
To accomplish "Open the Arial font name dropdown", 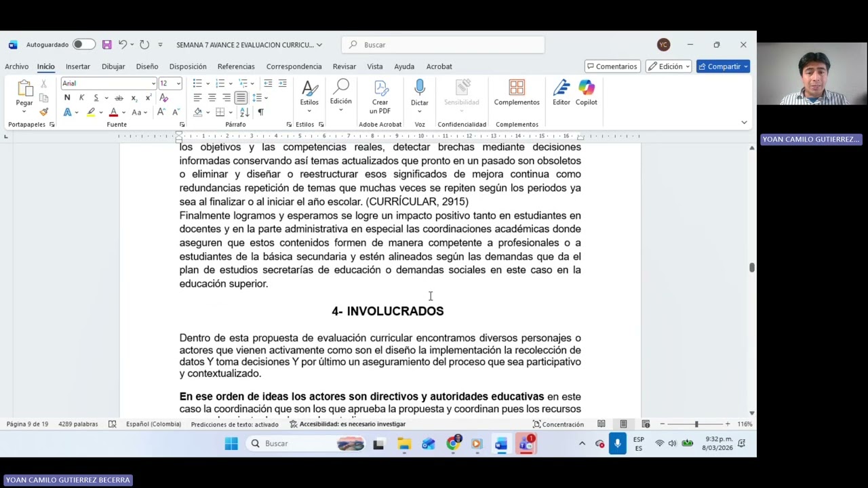I will [153, 83].
